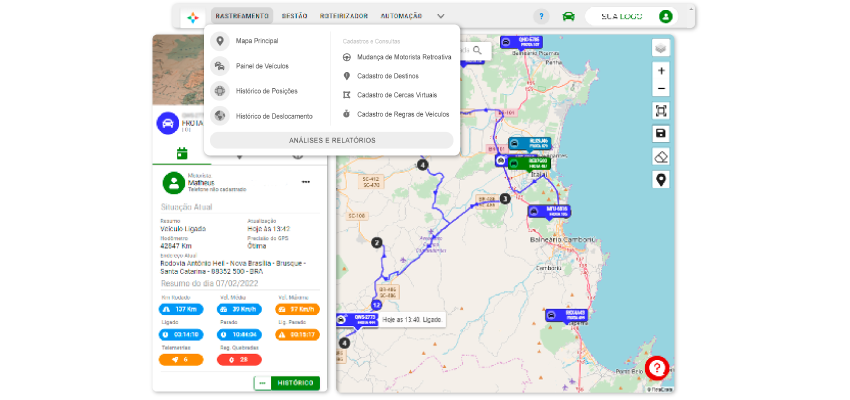Click the green vehicle icon in header
This screenshot has height=400, width=850.
pos(568,16)
